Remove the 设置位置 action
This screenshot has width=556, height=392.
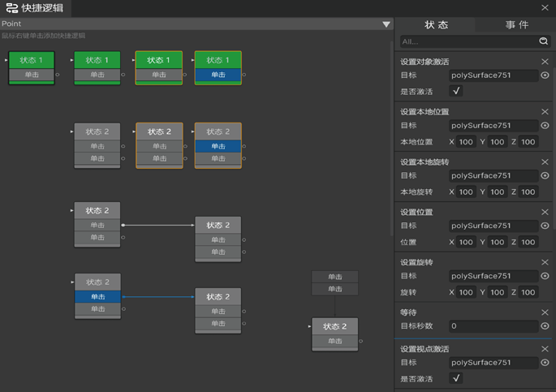pos(545,212)
